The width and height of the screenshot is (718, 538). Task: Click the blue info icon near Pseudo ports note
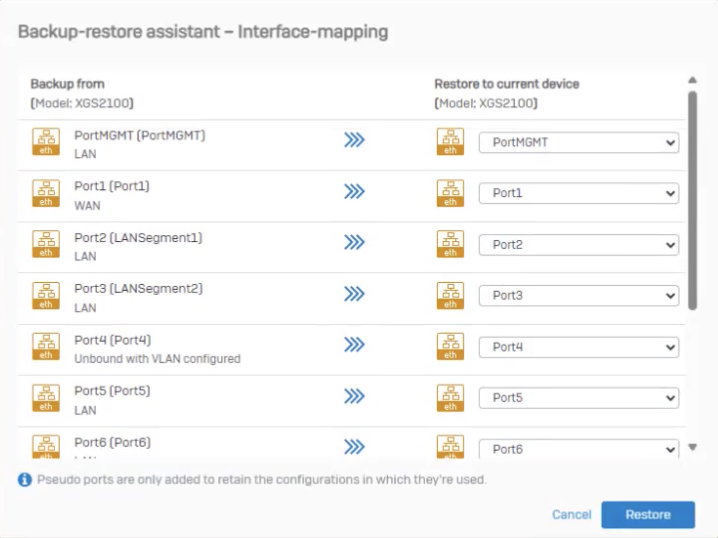click(x=24, y=479)
